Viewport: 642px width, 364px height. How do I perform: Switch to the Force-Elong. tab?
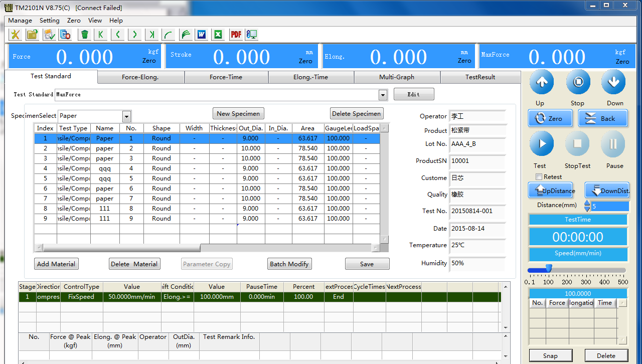(140, 77)
